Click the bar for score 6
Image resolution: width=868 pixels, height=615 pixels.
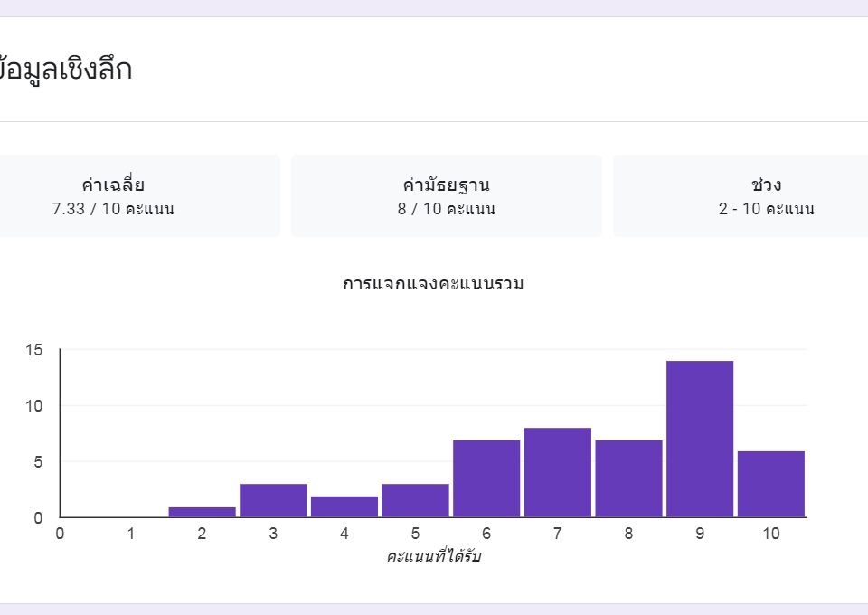click(x=486, y=478)
